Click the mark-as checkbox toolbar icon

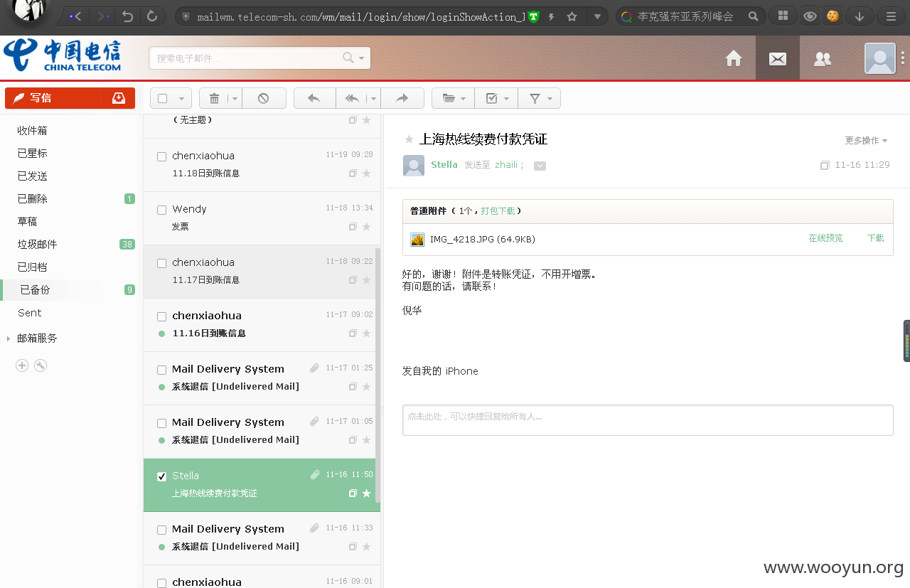tap(491, 98)
